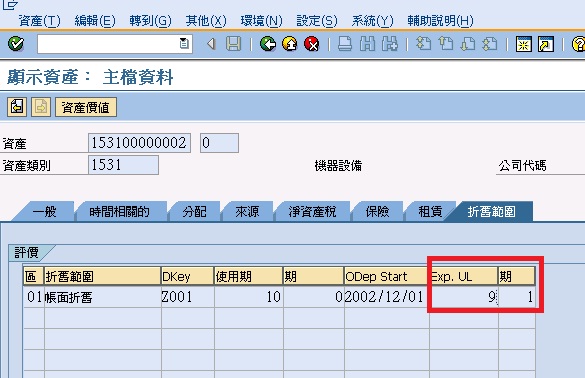Click the 資產價值 button

click(86, 107)
